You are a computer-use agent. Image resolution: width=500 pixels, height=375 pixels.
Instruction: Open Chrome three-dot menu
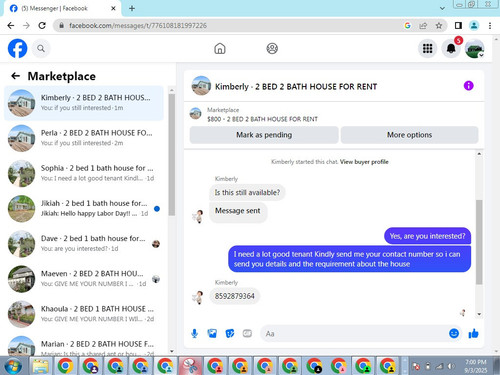(x=490, y=25)
